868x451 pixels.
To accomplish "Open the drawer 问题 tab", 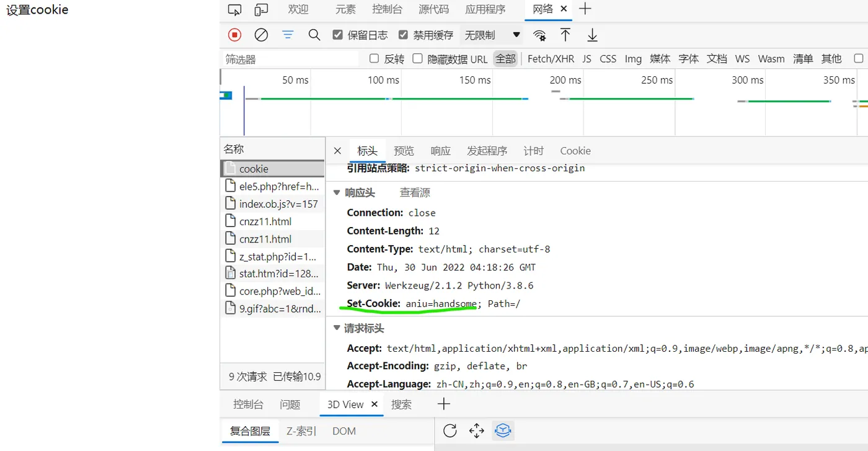I will (290, 404).
